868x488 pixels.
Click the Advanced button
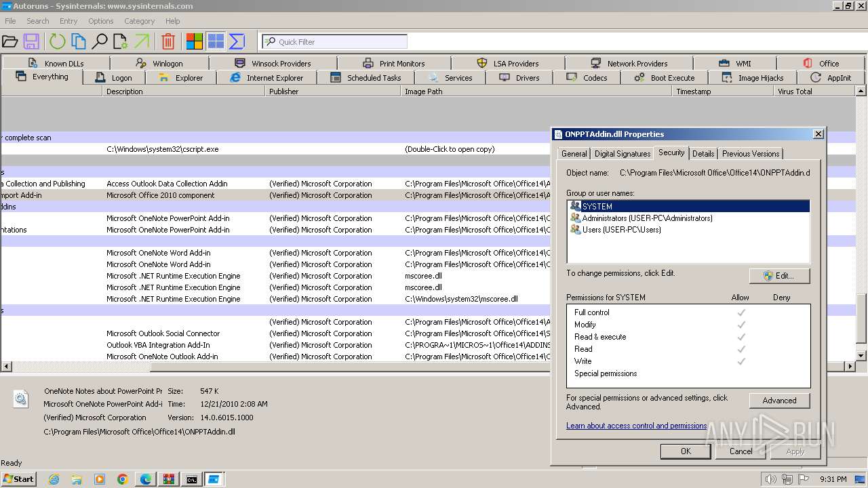click(779, 401)
